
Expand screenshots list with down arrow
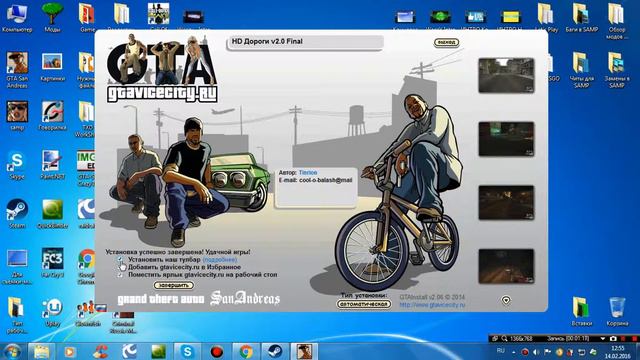click(x=506, y=300)
